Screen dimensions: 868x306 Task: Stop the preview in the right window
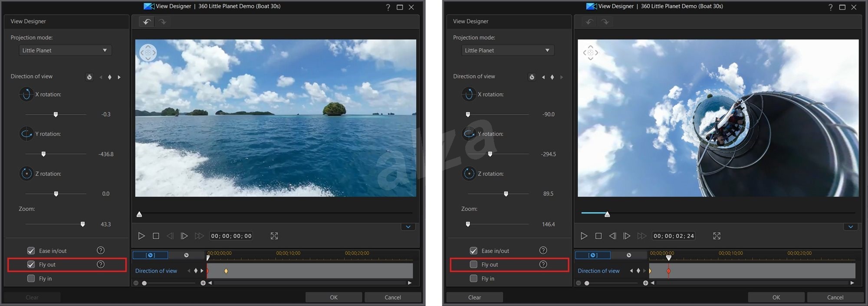[x=598, y=236]
